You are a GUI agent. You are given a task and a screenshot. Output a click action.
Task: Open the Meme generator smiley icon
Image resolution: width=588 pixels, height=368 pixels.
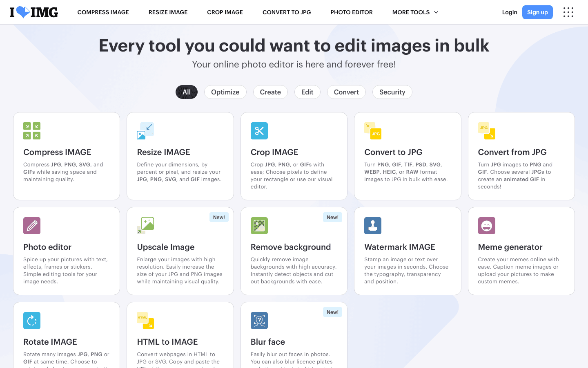pyautogui.click(x=486, y=226)
